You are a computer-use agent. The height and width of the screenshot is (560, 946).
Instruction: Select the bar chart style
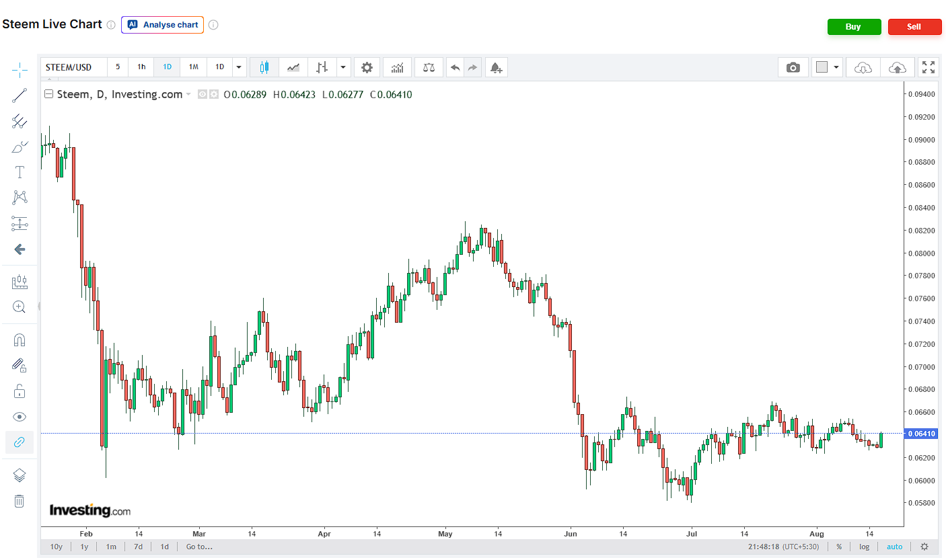point(322,67)
